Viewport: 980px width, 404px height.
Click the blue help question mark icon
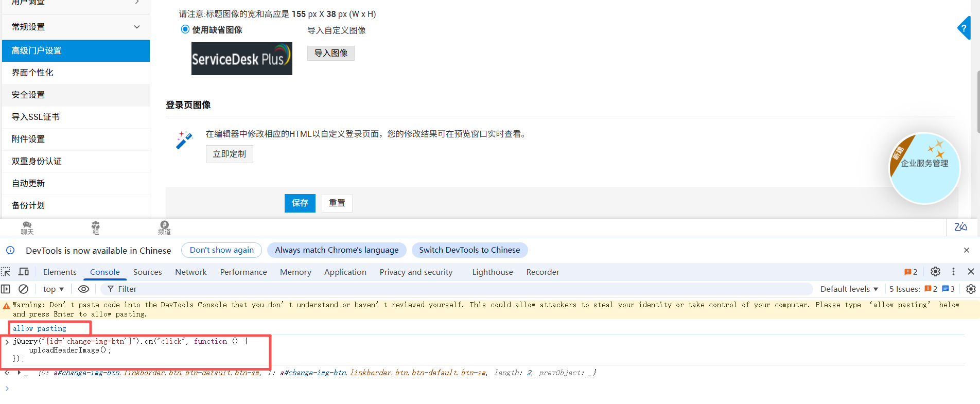964,28
